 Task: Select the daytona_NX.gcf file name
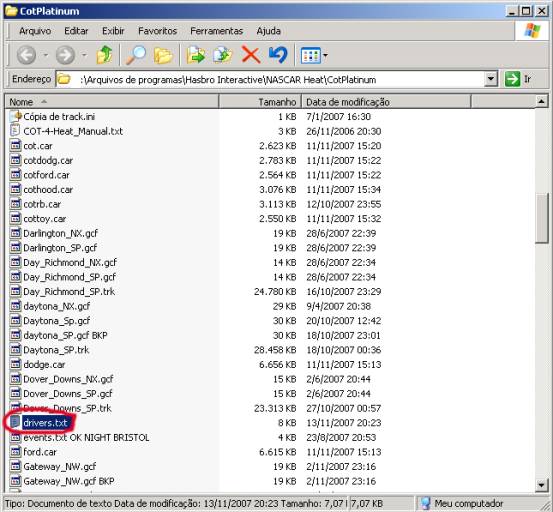point(56,306)
